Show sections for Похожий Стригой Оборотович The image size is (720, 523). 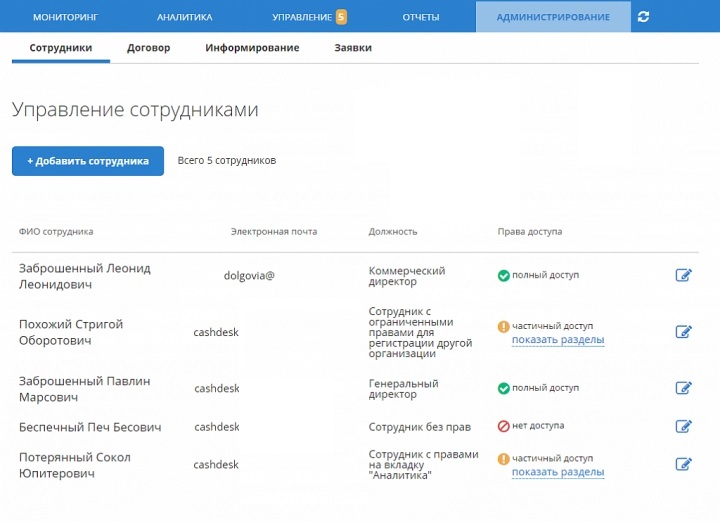tap(558, 340)
